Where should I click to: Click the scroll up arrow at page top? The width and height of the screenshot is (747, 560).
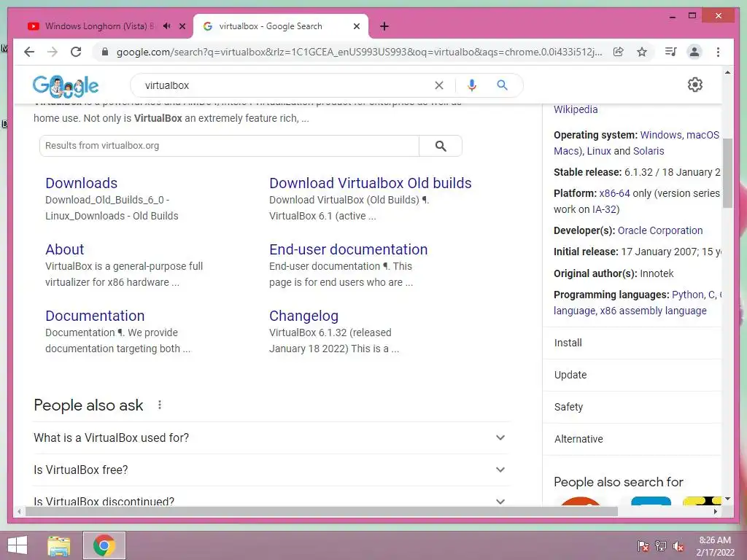coord(727,72)
